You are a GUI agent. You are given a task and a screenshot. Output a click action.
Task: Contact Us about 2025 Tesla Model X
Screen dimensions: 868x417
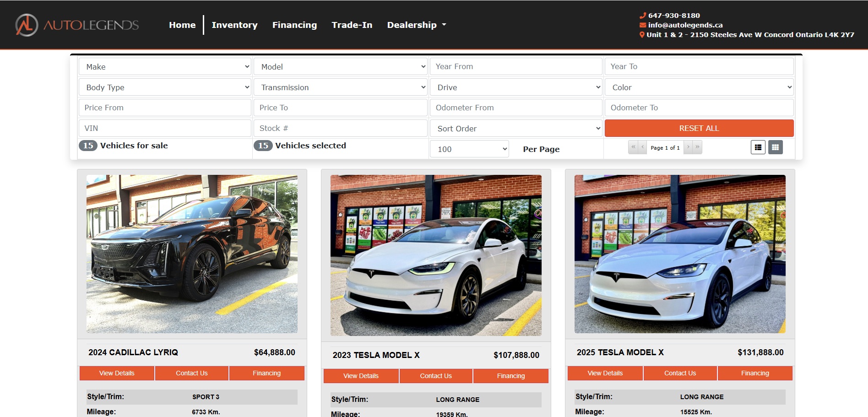(680, 373)
